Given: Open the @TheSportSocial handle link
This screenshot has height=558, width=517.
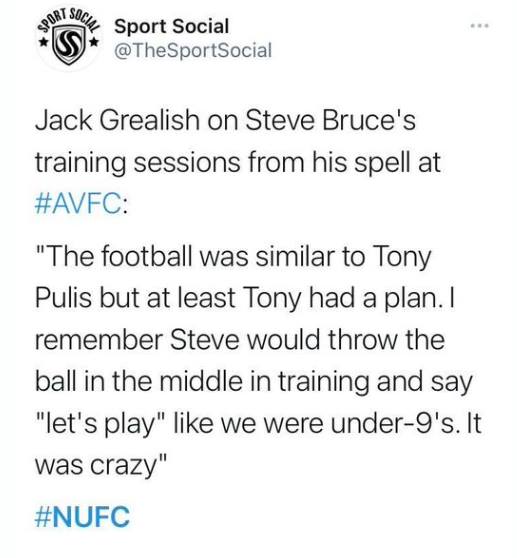Looking at the screenshot, I should coord(193,50).
